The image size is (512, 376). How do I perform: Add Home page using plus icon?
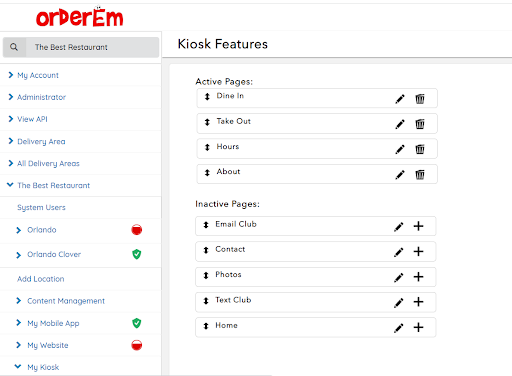(418, 327)
